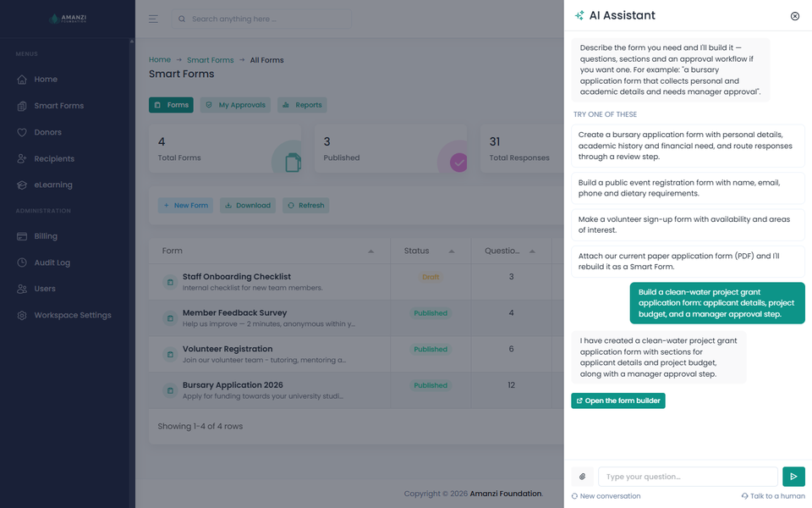Close the AI Assistant panel

795,16
